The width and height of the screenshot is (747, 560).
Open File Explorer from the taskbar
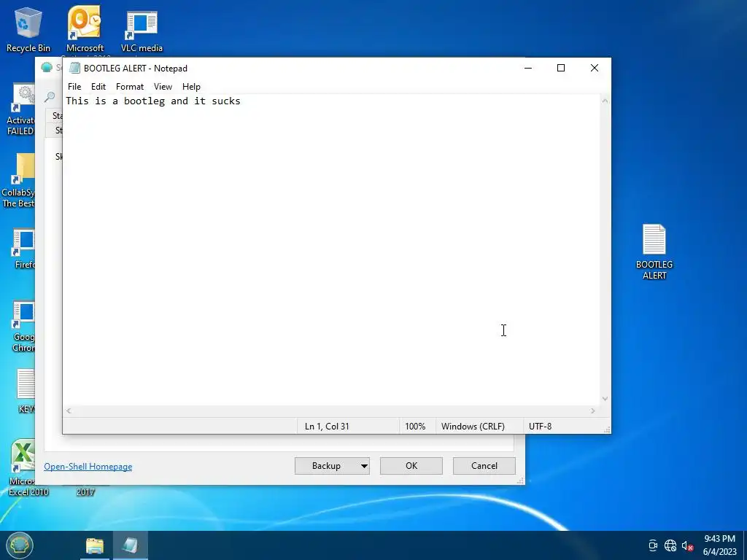pos(94,545)
